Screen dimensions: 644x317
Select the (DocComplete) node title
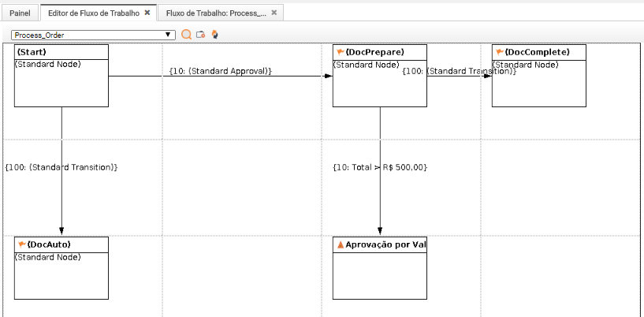(x=538, y=52)
